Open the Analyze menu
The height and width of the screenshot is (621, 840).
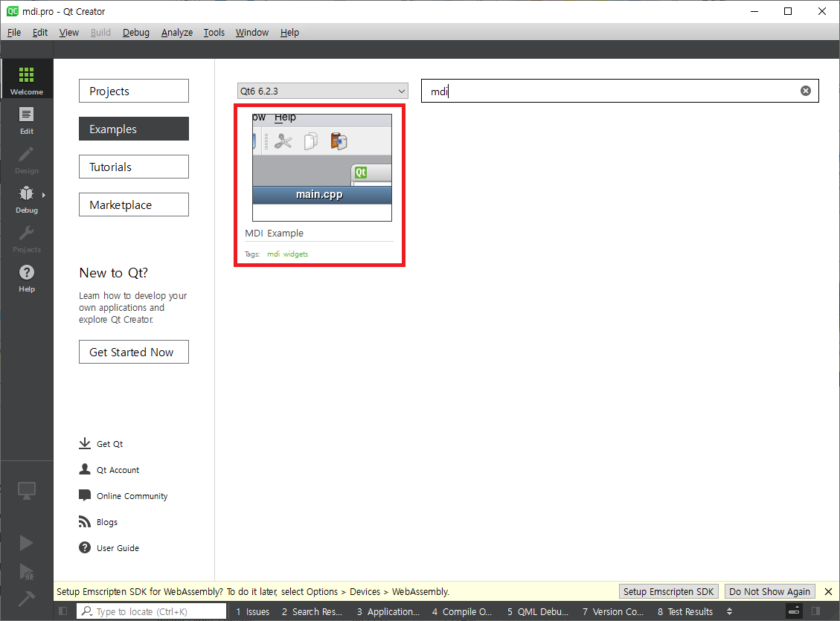[x=177, y=33]
